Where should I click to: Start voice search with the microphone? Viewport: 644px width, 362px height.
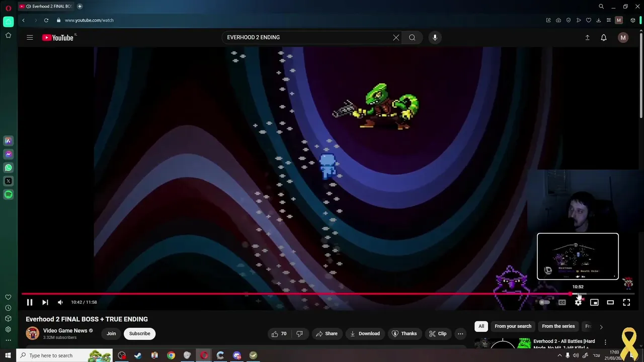[x=435, y=37]
